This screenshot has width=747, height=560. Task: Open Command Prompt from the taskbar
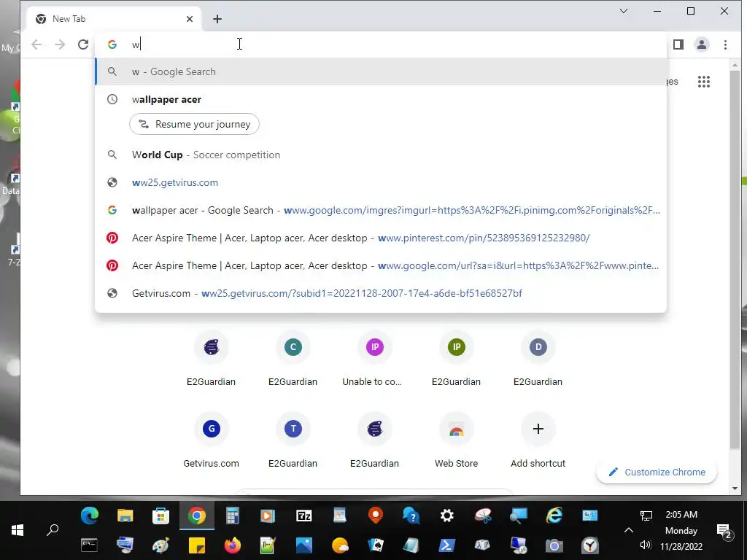tap(90, 545)
